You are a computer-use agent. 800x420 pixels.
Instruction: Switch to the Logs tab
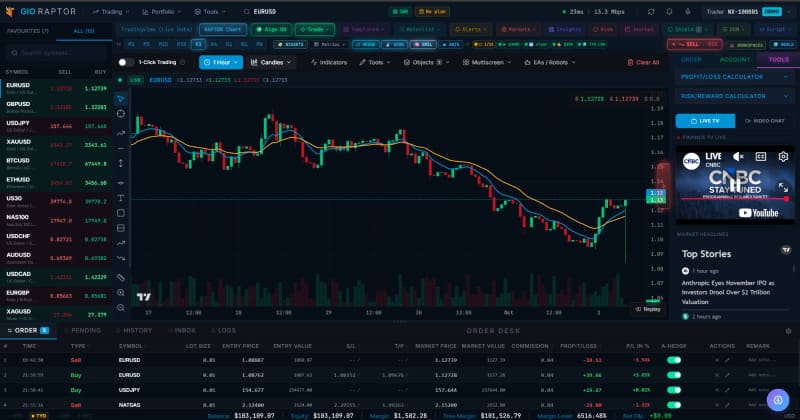[223, 331]
